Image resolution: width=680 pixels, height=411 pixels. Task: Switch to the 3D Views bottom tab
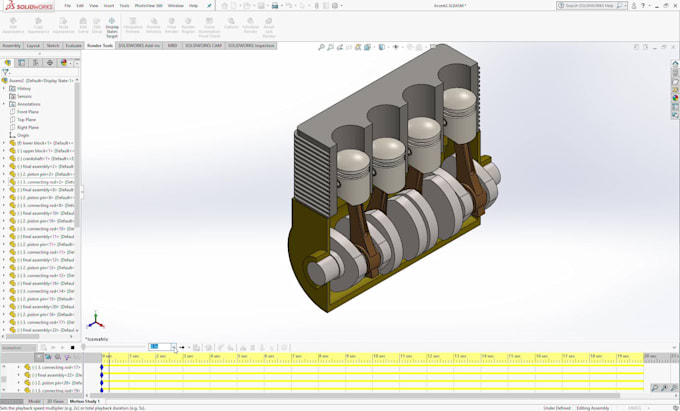(x=55, y=401)
